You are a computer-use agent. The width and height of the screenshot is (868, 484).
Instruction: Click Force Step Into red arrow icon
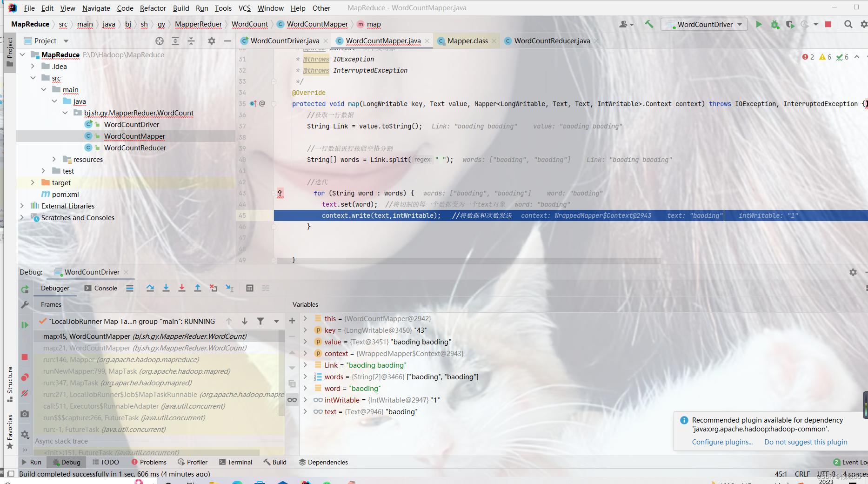(182, 288)
